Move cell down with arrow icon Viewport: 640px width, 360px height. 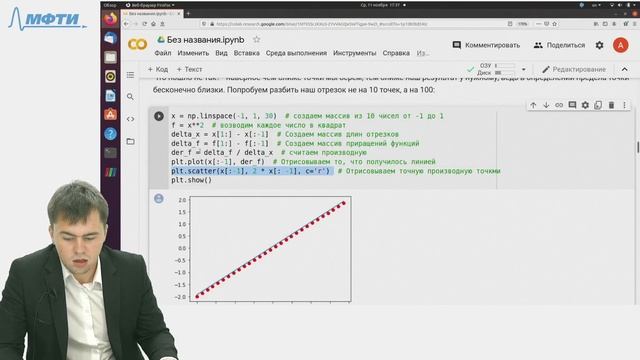[546, 105]
